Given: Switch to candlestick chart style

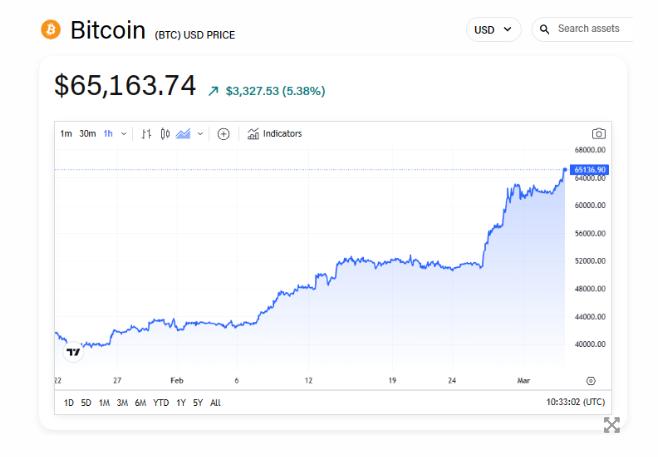Looking at the screenshot, I should pyautogui.click(x=165, y=134).
